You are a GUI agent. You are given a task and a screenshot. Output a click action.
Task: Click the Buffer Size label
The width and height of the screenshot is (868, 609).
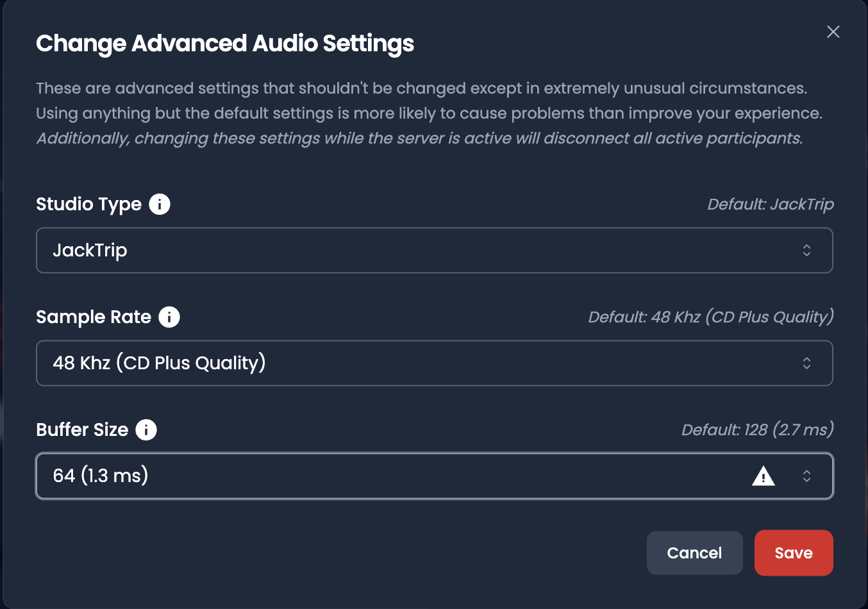click(x=82, y=430)
